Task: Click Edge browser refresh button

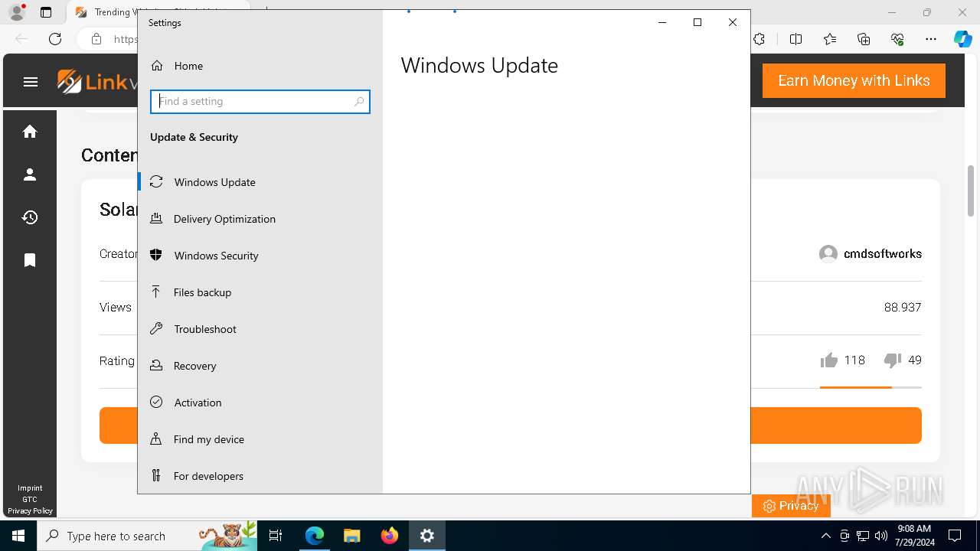Action: pyautogui.click(x=55, y=39)
